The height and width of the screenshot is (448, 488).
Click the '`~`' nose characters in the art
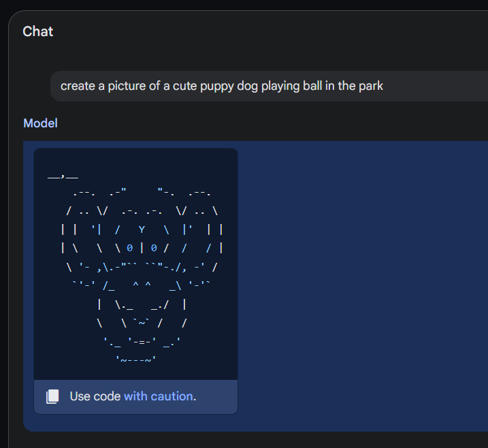[142, 323]
